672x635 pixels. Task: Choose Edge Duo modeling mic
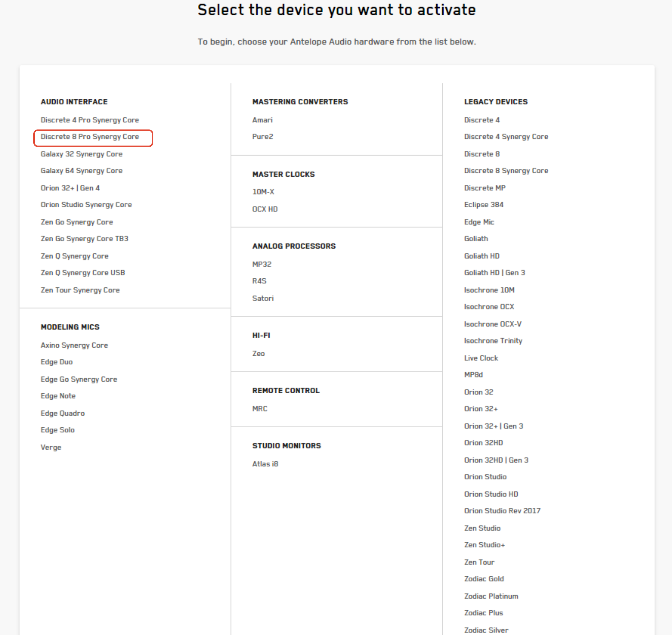(x=57, y=362)
